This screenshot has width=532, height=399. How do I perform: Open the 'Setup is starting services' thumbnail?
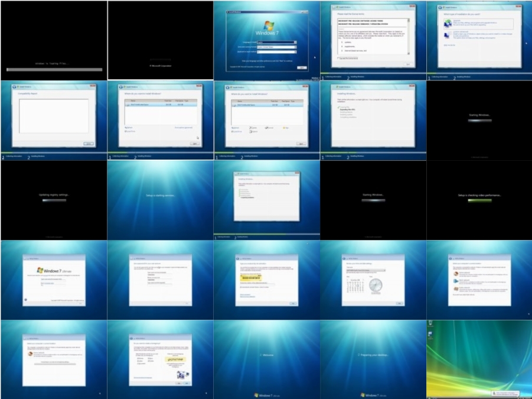pos(161,200)
